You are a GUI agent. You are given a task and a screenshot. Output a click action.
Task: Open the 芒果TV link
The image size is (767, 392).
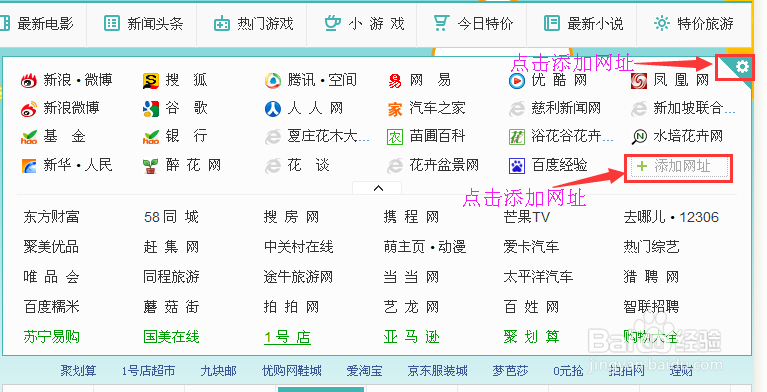[527, 217]
